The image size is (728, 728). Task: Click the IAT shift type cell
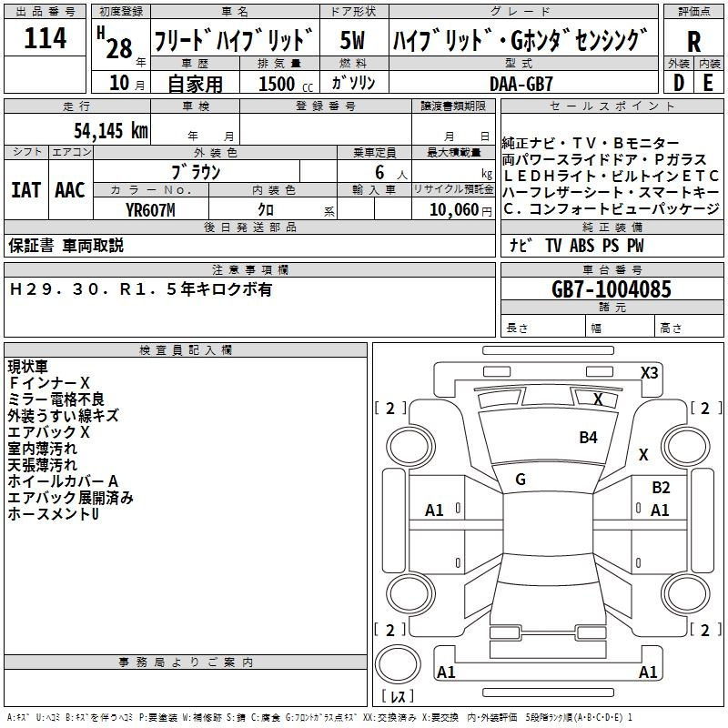pos(25,190)
